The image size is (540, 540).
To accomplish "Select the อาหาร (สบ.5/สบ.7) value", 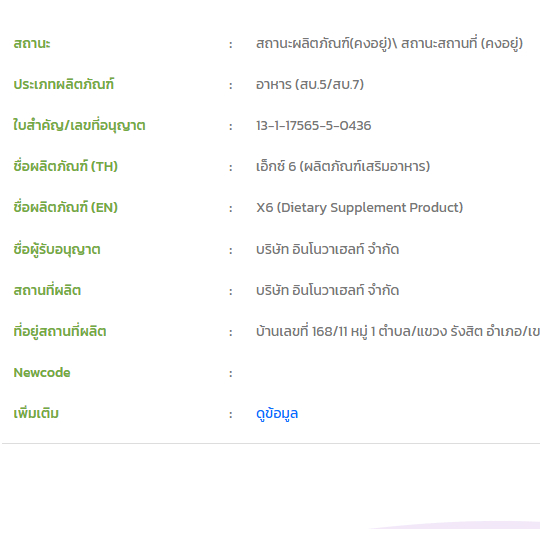I will point(310,84).
